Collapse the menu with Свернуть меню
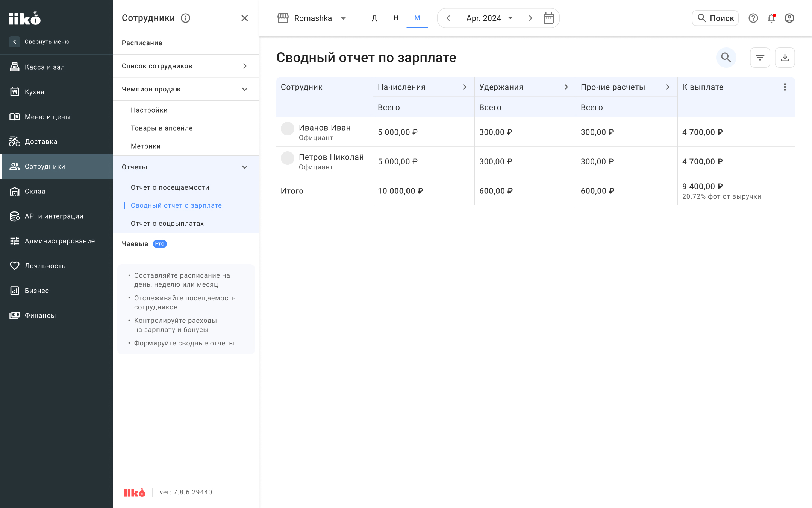812x508 pixels. (40, 41)
